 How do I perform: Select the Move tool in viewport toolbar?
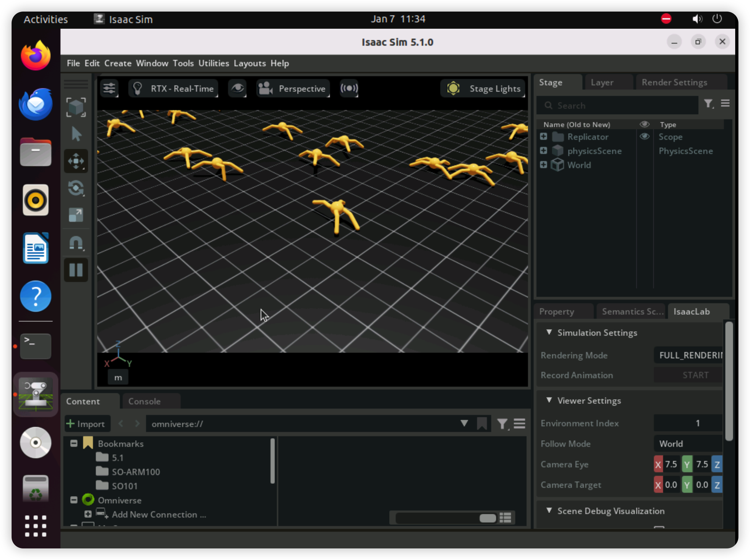point(76,161)
